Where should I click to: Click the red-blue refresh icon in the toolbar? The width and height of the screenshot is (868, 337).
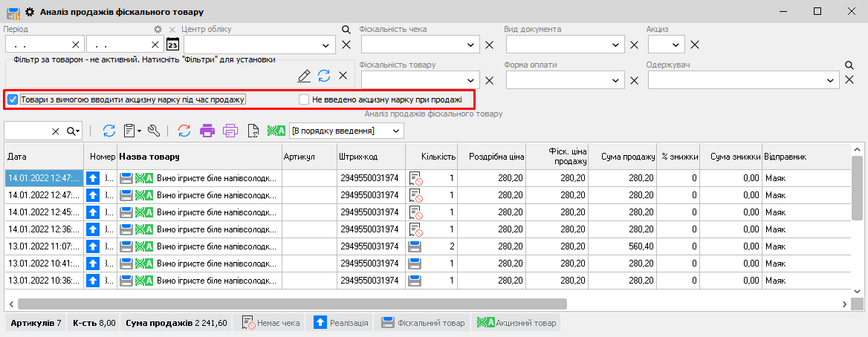click(x=184, y=131)
